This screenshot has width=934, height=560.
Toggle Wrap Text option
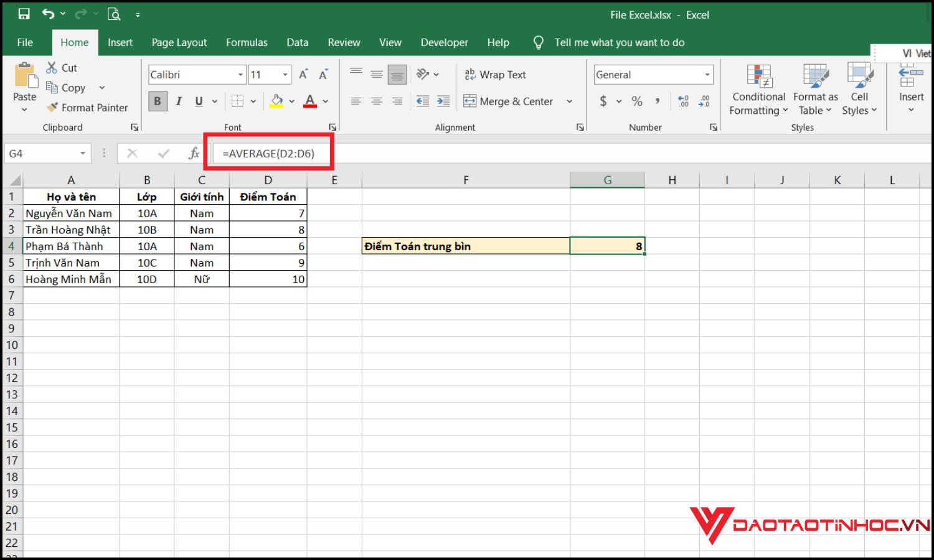[496, 75]
